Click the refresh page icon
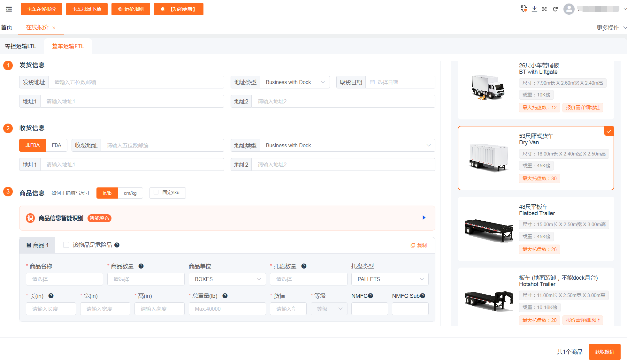 coord(555,9)
